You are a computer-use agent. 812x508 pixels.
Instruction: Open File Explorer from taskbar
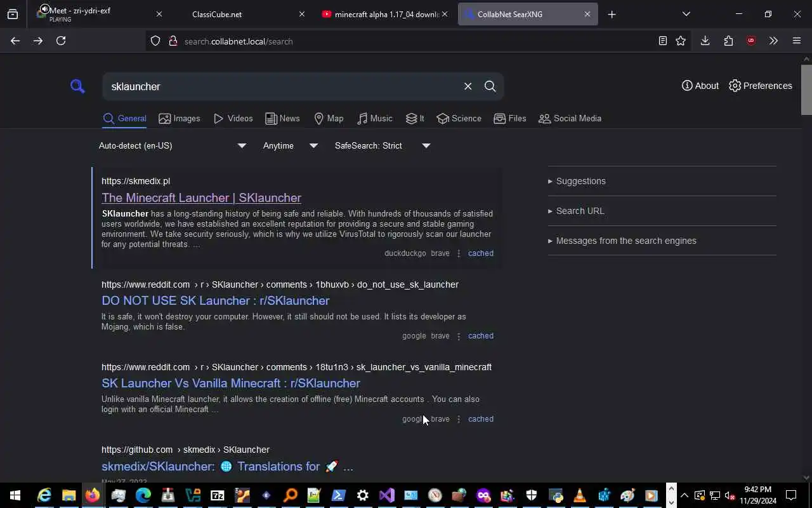(x=69, y=495)
